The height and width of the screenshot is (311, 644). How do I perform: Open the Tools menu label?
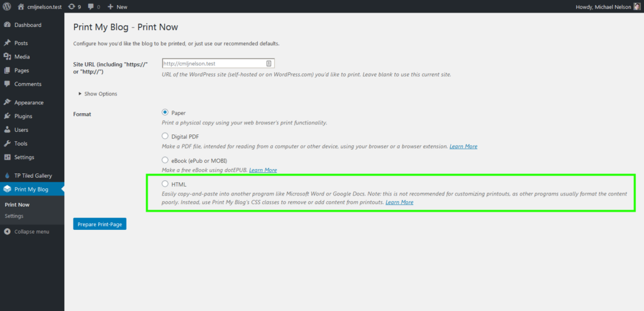click(21, 144)
